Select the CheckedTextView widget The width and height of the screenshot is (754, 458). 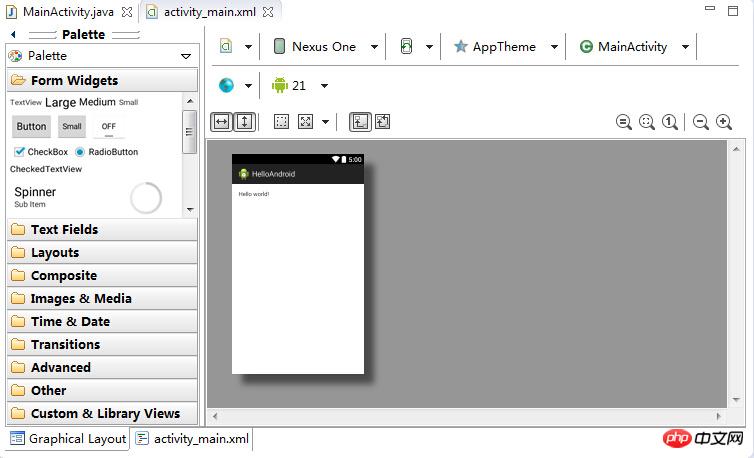point(46,169)
